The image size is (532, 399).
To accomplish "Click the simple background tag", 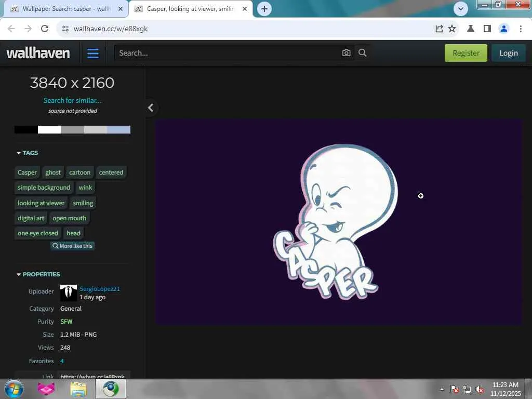I will (44, 188).
